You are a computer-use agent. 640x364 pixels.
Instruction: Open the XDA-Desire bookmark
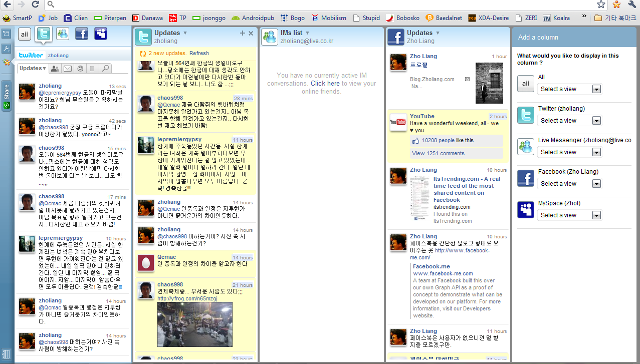pos(489,18)
